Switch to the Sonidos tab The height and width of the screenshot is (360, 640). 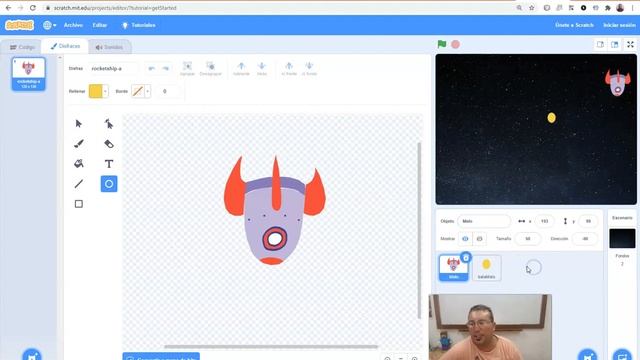(x=109, y=47)
